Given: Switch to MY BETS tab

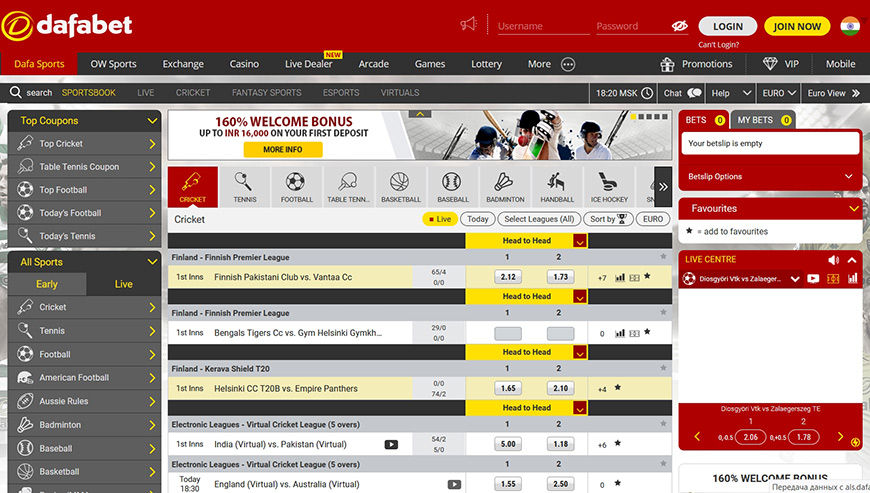Looking at the screenshot, I should tap(763, 120).
